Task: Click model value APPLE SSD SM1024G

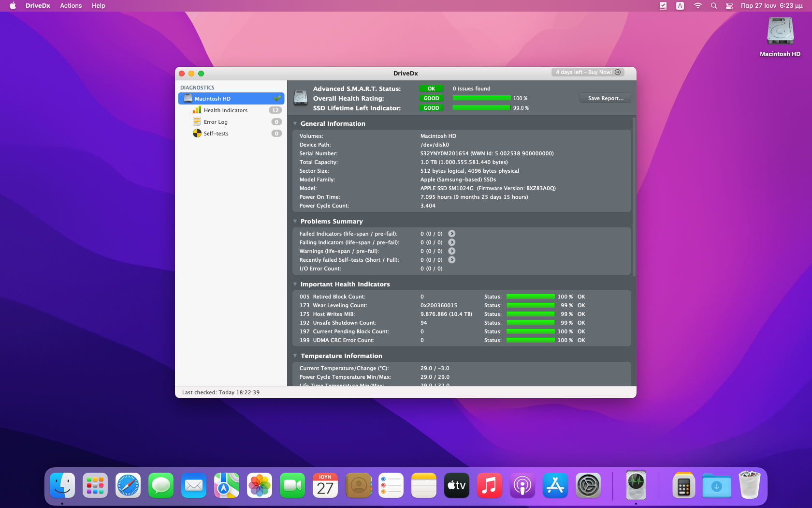Action: coord(447,188)
